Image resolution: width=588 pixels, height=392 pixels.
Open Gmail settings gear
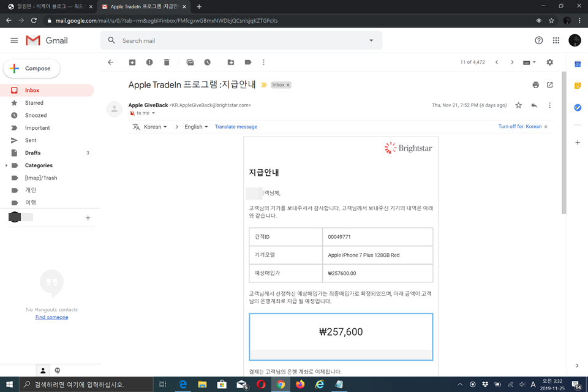(550, 62)
